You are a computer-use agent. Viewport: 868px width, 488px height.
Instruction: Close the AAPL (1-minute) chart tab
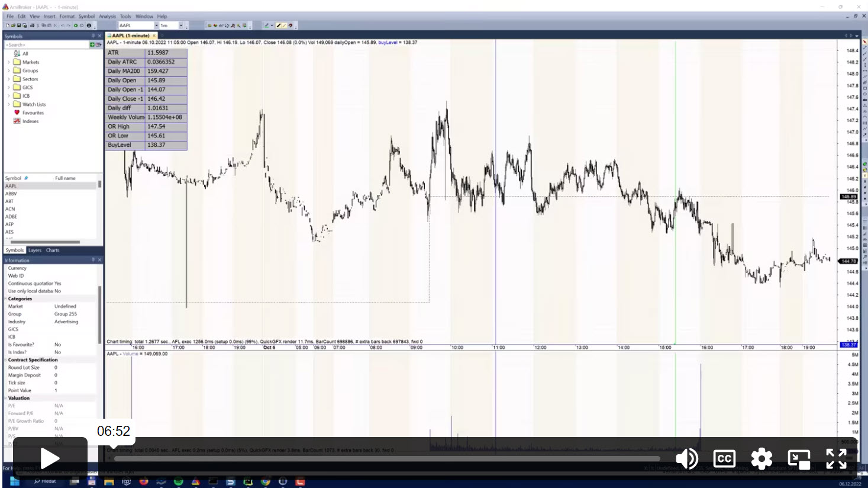pyautogui.click(x=154, y=36)
